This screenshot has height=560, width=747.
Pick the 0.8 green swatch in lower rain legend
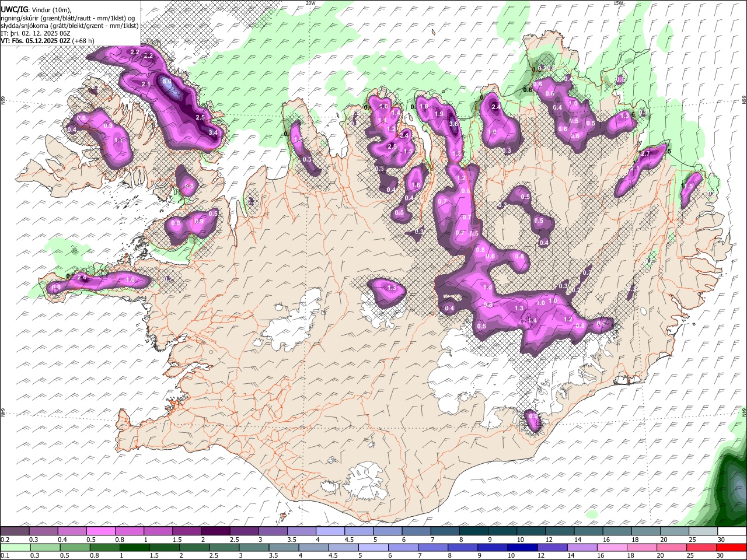tap(104, 548)
